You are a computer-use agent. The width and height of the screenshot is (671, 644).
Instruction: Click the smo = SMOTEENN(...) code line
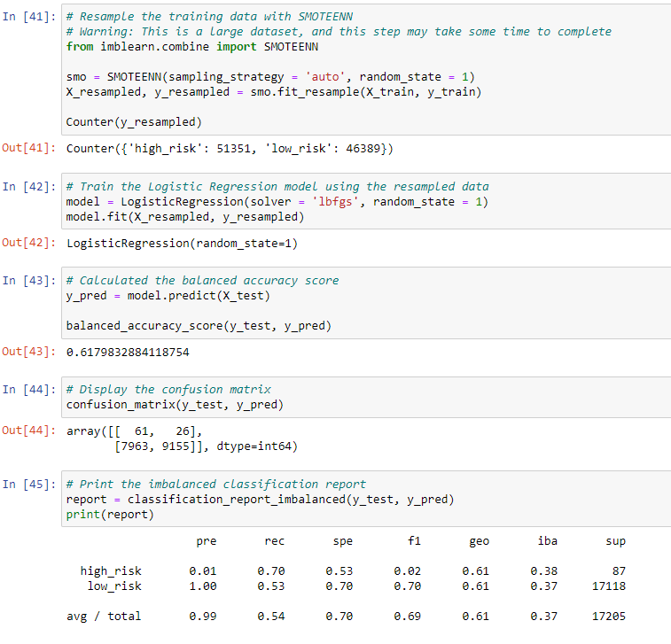(270, 77)
